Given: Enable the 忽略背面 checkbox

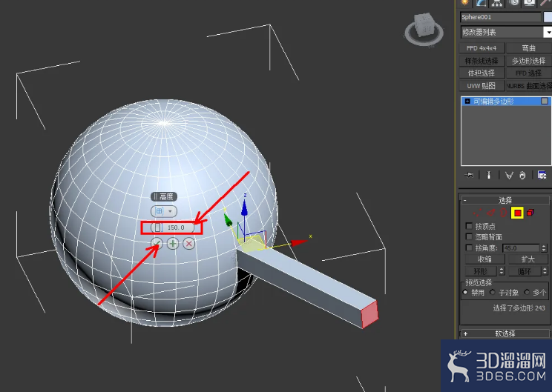Looking at the screenshot, I should click(x=469, y=236).
